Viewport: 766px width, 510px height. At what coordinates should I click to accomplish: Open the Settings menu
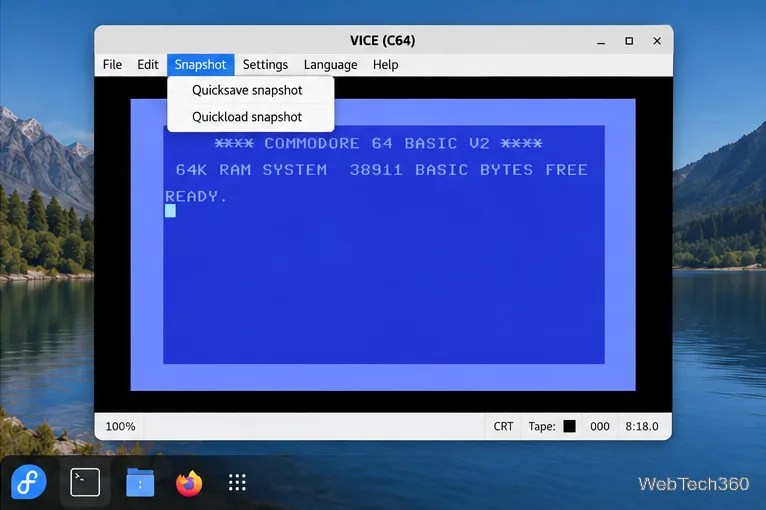coord(265,64)
